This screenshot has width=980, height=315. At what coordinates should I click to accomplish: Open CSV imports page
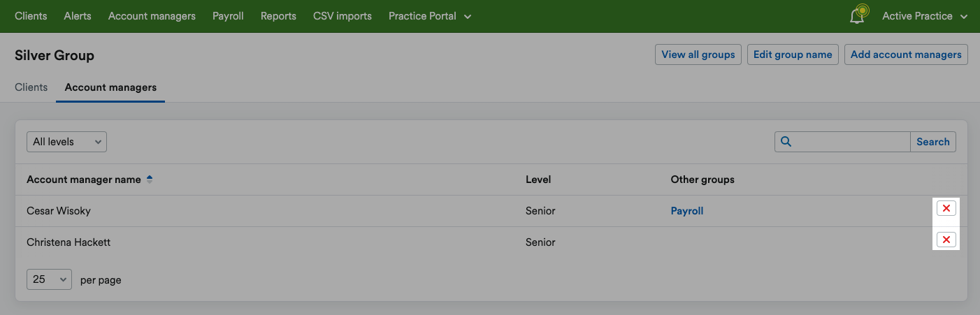pos(343,16)
